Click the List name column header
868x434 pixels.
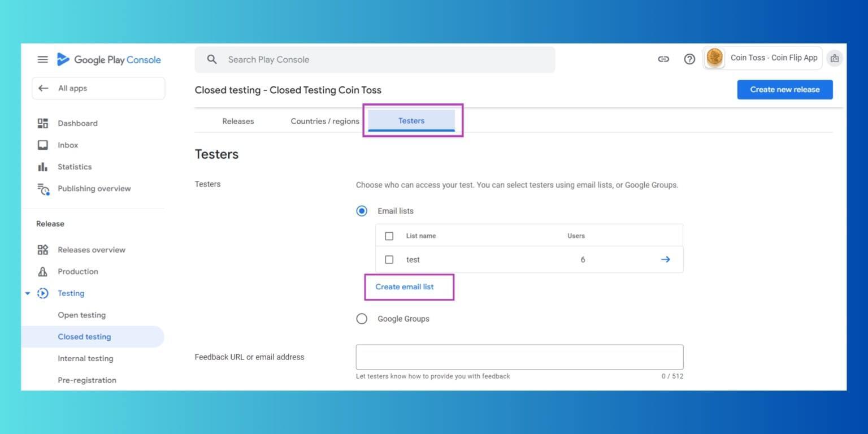click(x=421, y=236)
